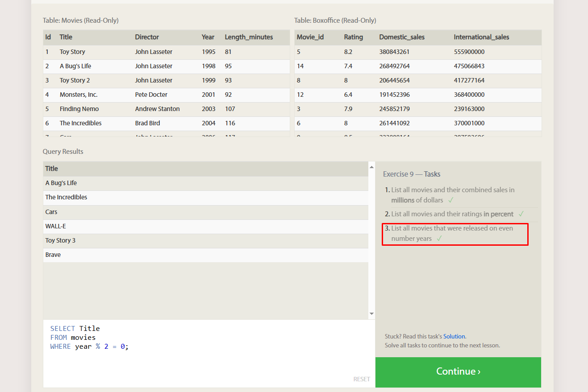Click the scroll down arrow of Query Results
The width and height of the screenshot is (588, 392).
372,314
